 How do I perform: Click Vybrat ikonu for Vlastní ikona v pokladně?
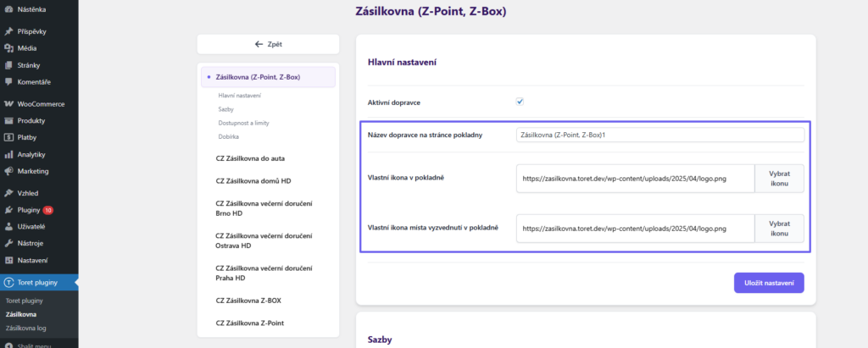779,178
